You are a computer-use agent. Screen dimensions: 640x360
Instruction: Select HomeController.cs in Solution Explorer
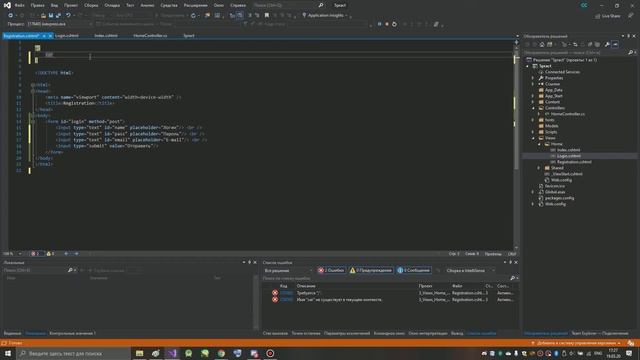(x=568, y=114)
